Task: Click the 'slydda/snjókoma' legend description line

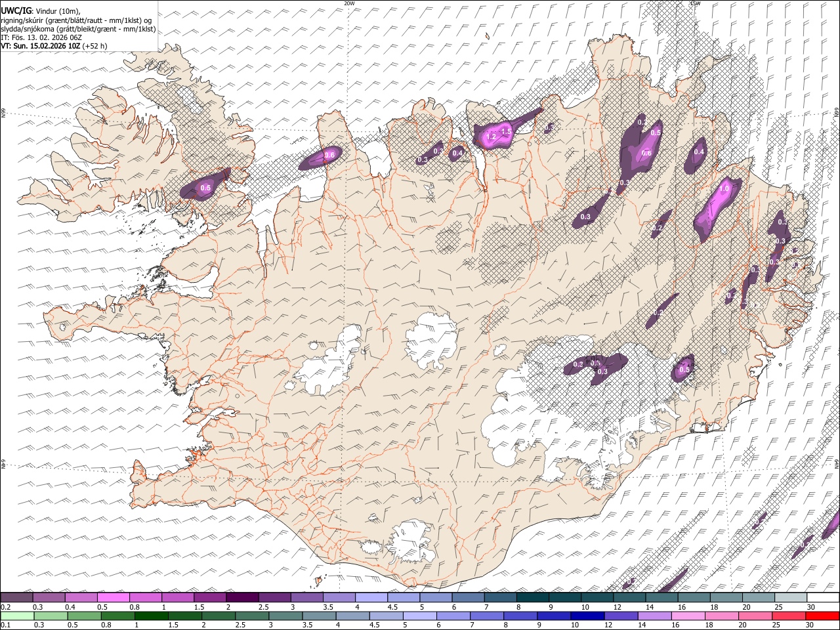Action: pos(78,29)
